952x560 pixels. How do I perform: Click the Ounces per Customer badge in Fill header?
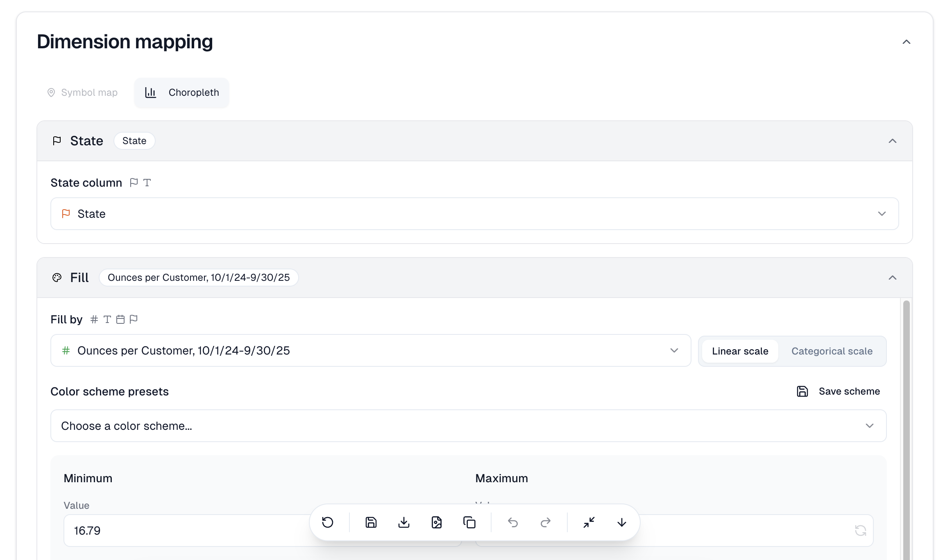pos(199,278)
